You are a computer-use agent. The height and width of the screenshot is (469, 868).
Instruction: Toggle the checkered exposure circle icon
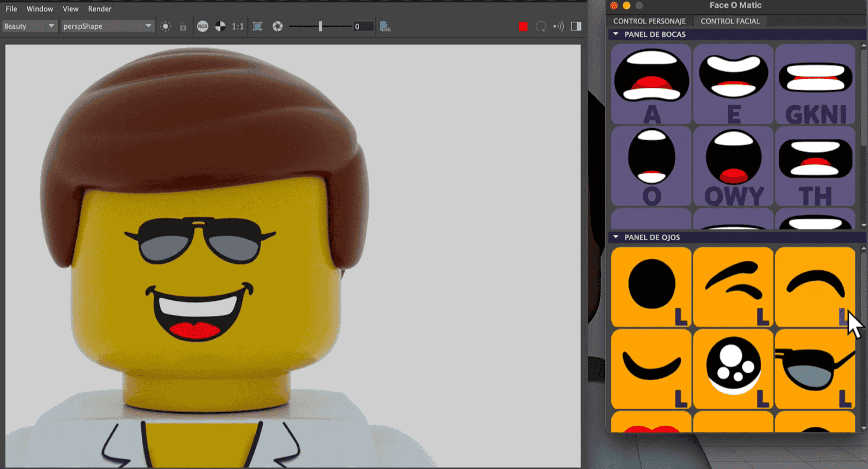point(220,26)
